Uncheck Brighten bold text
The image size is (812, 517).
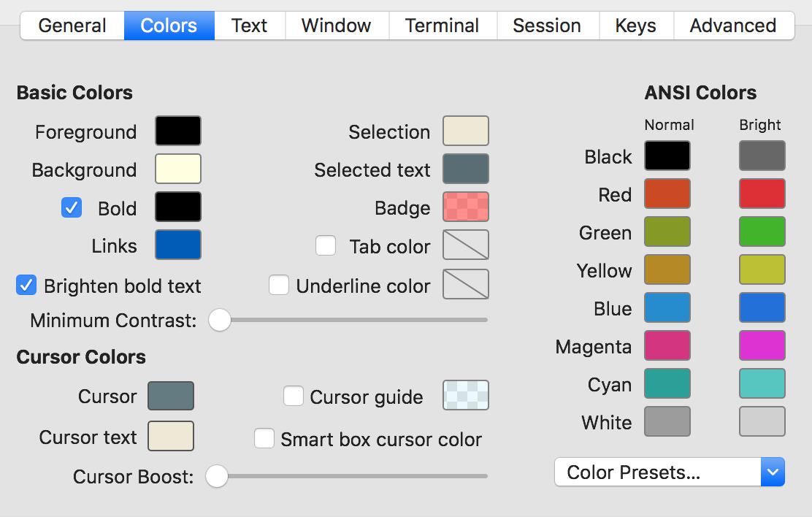(26, 286)
